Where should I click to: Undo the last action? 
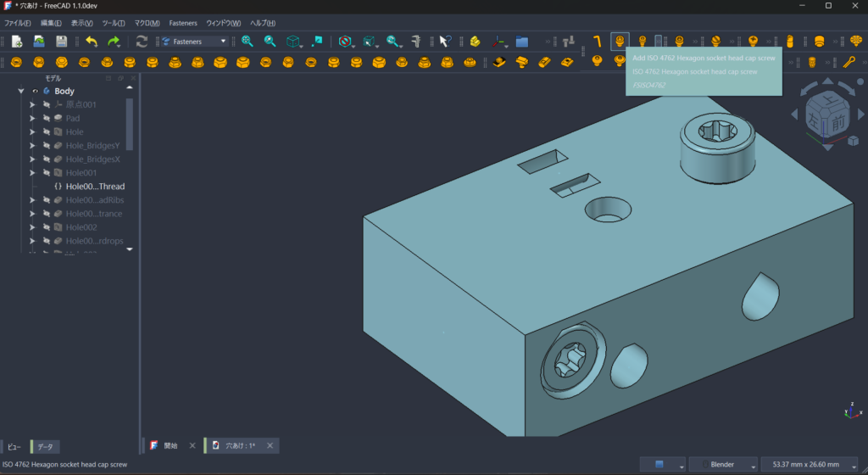[92, 42]
